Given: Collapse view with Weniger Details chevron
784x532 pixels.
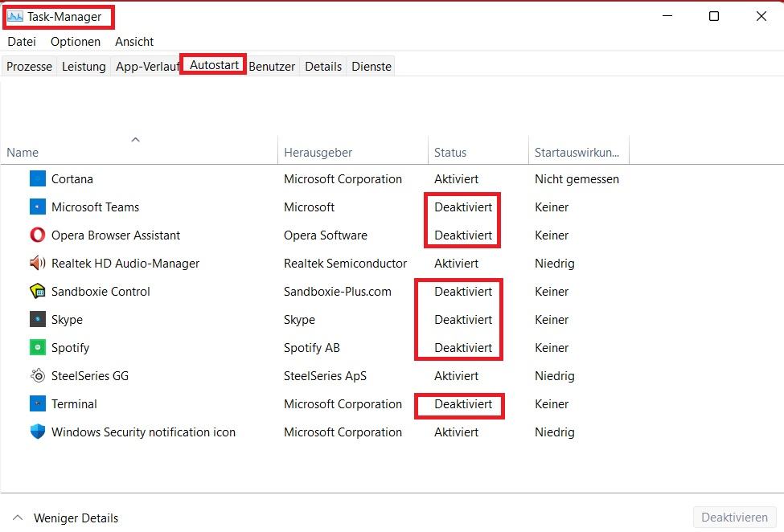Looking at the screenshot, I should click(x=18, y=518).
